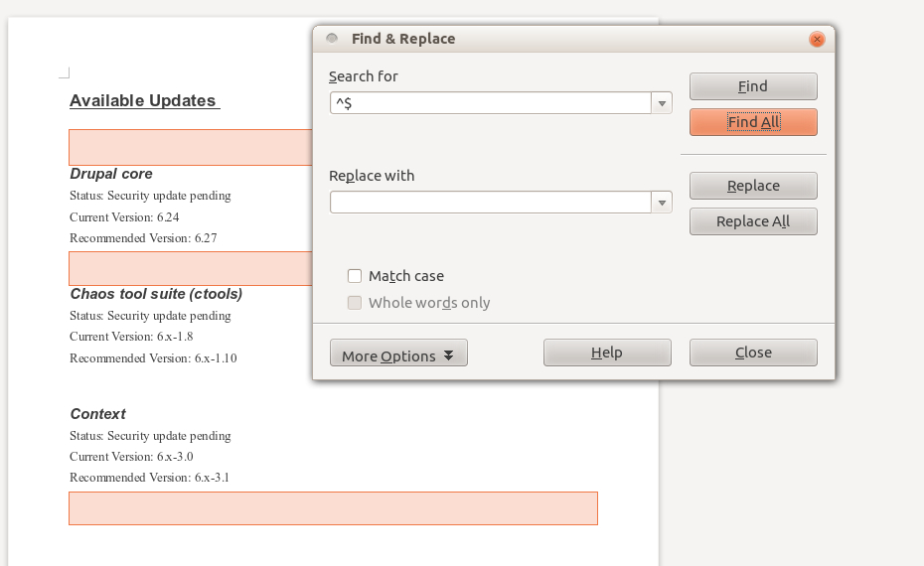Close dialog with red title bar X
The height and width of the screenshot is (566, 924).
coord(817,40)
